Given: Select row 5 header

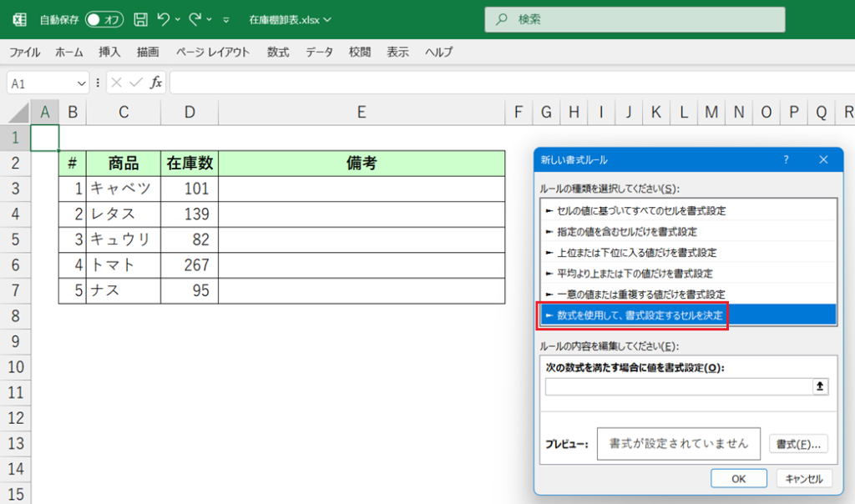Looking at the screenshot, I should pyautogui.click(x=15, y=239).
